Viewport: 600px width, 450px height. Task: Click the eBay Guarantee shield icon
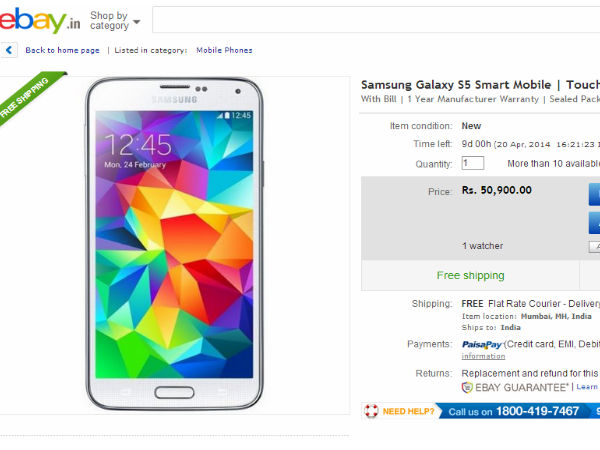click(467, 387)
